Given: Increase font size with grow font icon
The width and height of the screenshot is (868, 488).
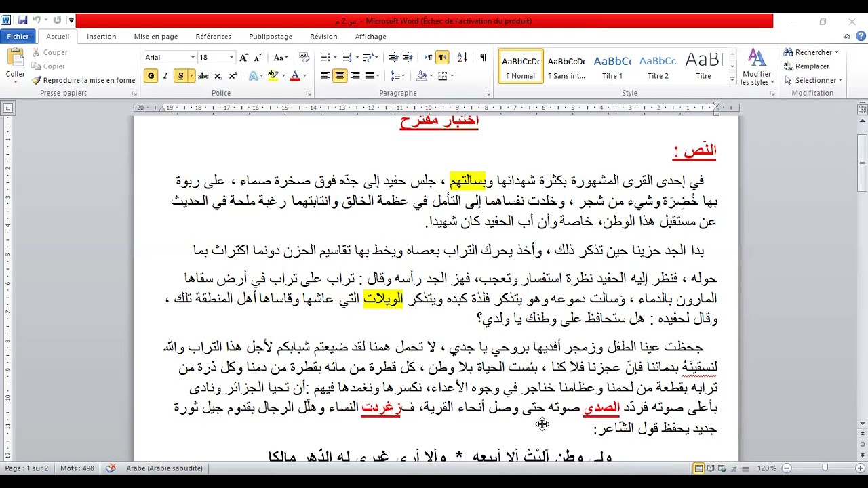Looking at the screenshot, I should (x=243, y=58).
